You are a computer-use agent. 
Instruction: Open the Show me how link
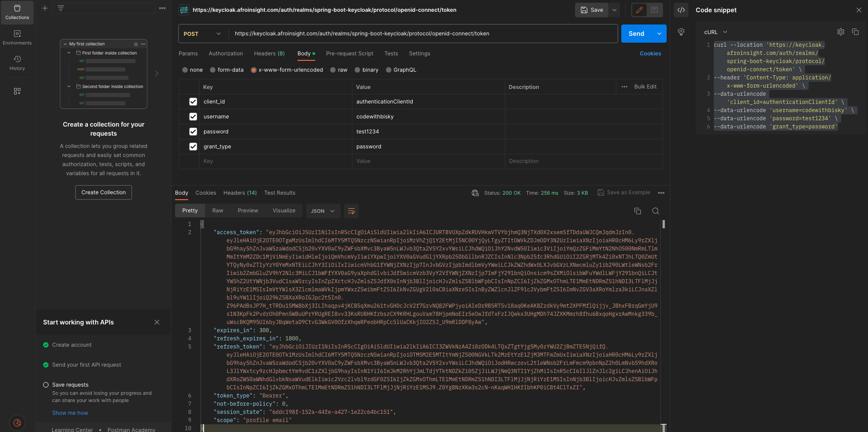[x=70, y=413]
